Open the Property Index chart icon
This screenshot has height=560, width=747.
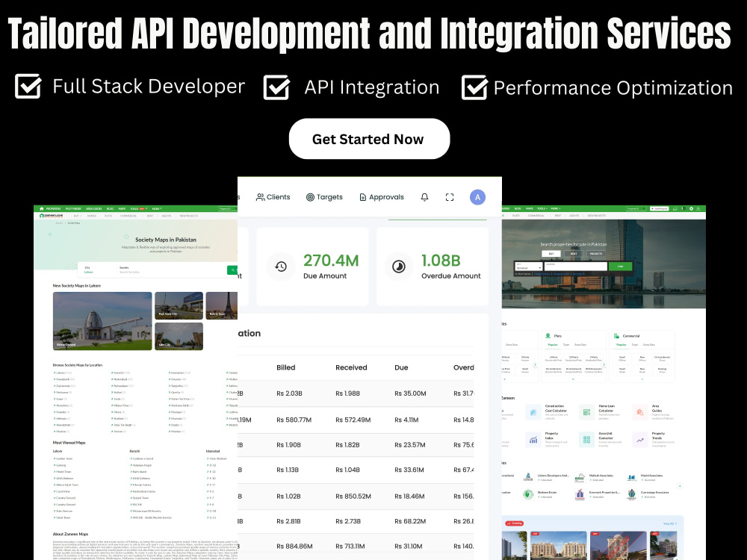[533, 440]
